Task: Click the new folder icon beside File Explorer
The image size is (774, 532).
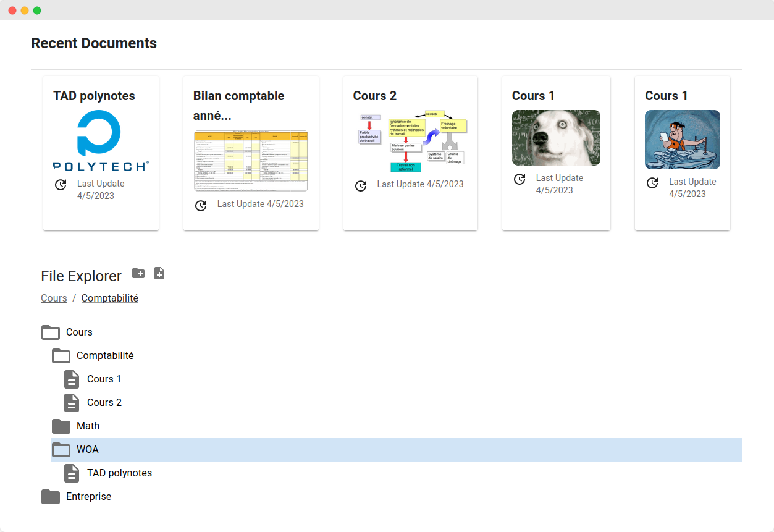Action: pos(138,273)
